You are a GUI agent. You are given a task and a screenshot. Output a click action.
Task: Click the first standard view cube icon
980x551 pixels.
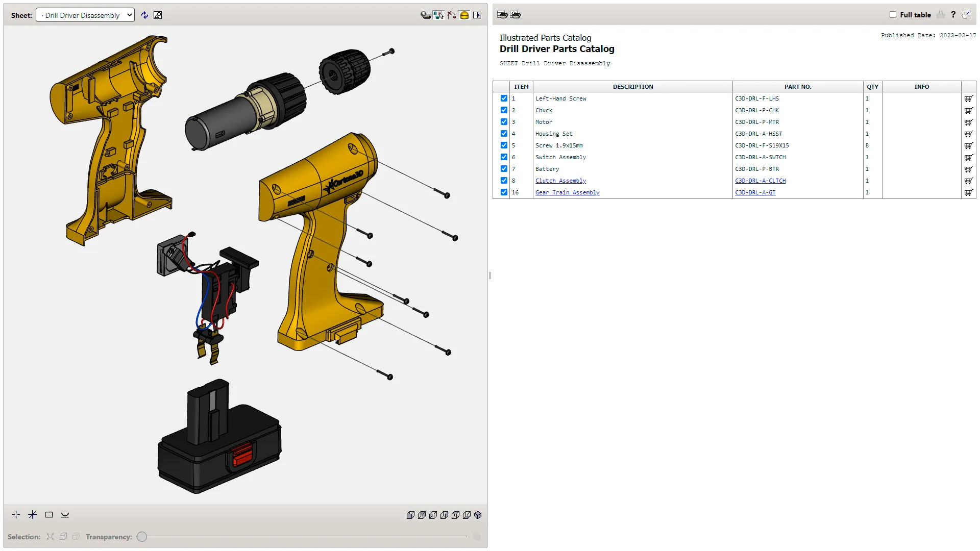click(410, 515)
